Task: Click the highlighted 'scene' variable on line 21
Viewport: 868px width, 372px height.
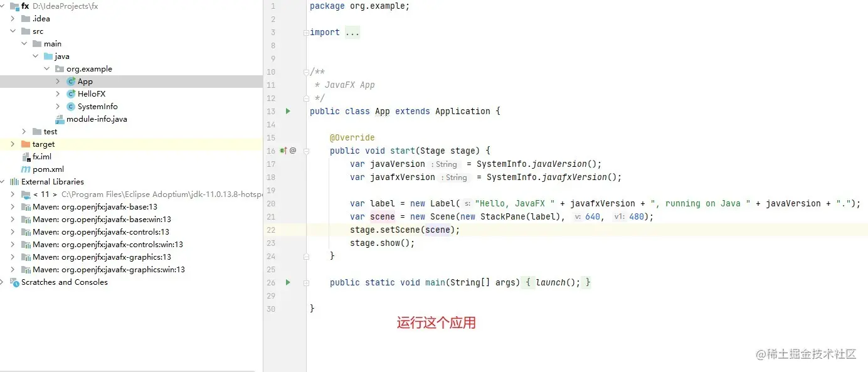Action: pos(383,216)
